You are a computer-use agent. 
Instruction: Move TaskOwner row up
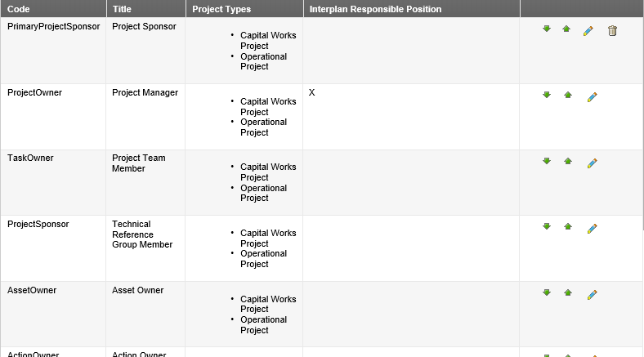[x=568, y=161]
